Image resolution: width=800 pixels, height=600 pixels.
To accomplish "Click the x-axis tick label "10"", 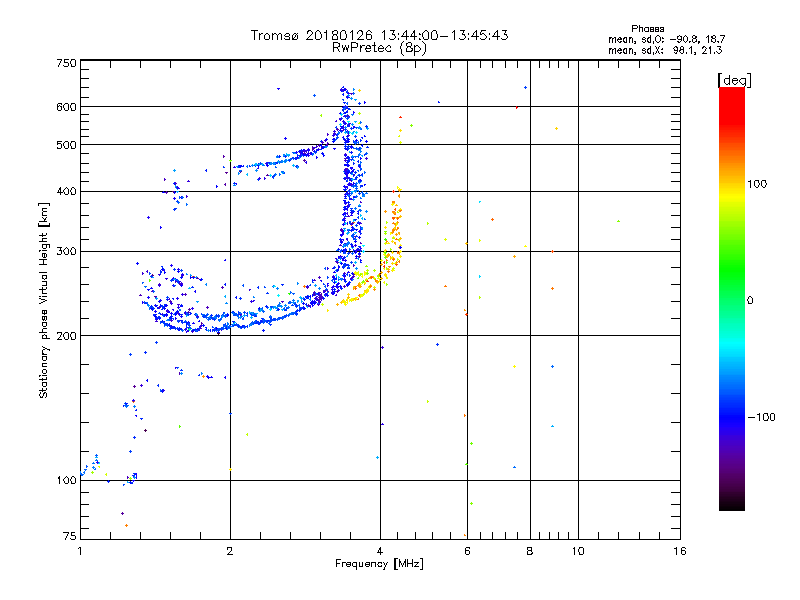I will [x=578, y=551].
